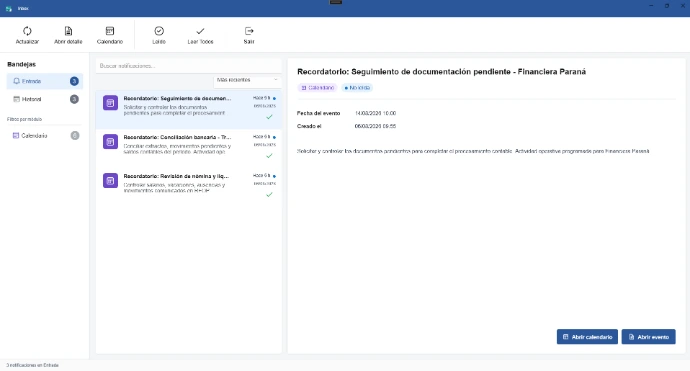Click the Calendario filter count badge
Image resolution: width=690 pixels, height=371 pixels.
(75, 136)
